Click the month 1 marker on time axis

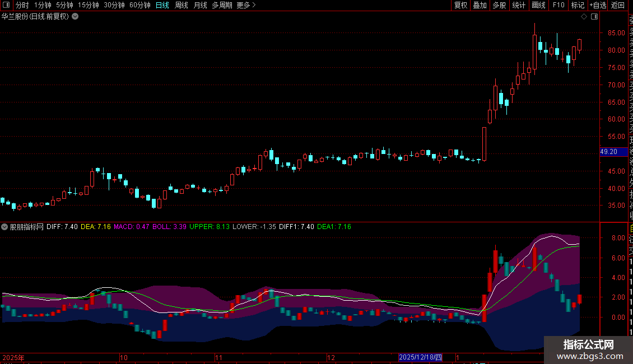(458, 357)
